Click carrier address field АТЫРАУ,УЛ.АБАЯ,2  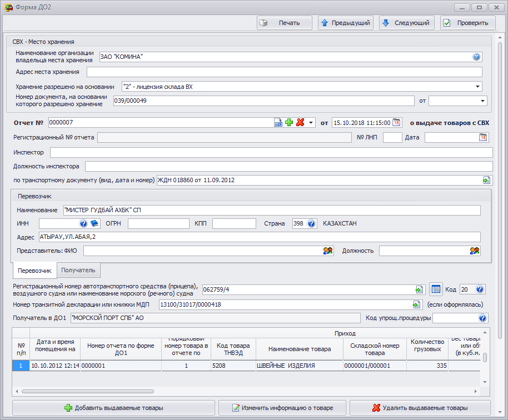click(x=260, y=237)
